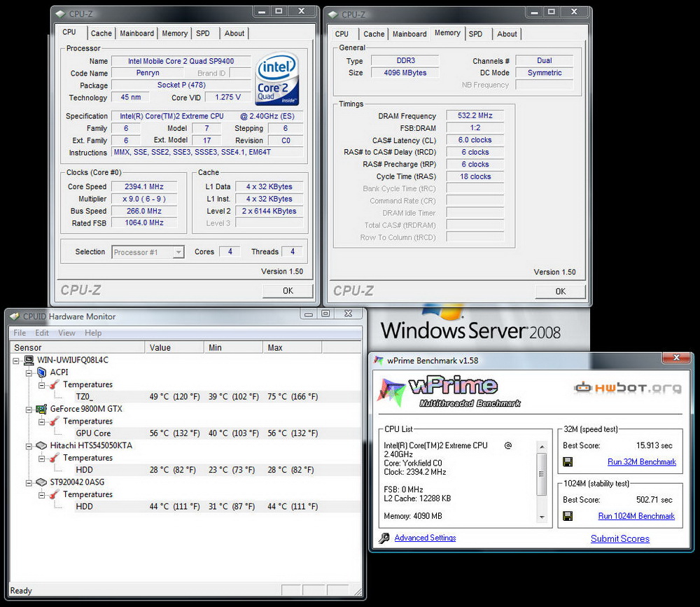Select the GPU Core sensor row label
Viewport: 700px width, 607px height.
pyautogui.click(x=93, y=433)
